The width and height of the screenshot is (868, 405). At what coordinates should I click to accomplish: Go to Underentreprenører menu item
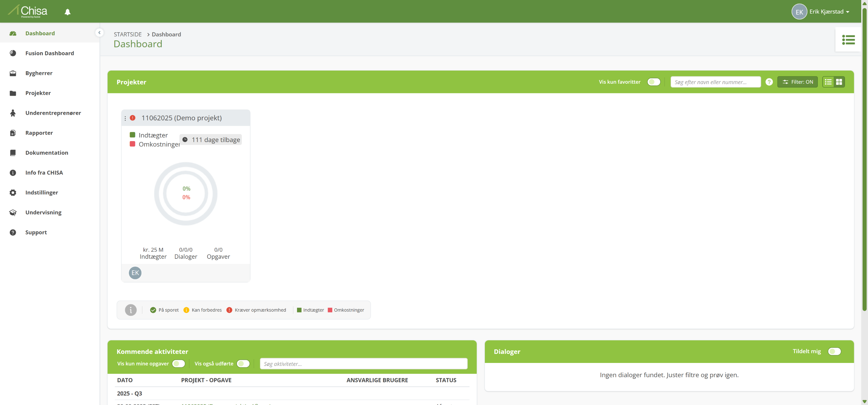click(53, 113)
